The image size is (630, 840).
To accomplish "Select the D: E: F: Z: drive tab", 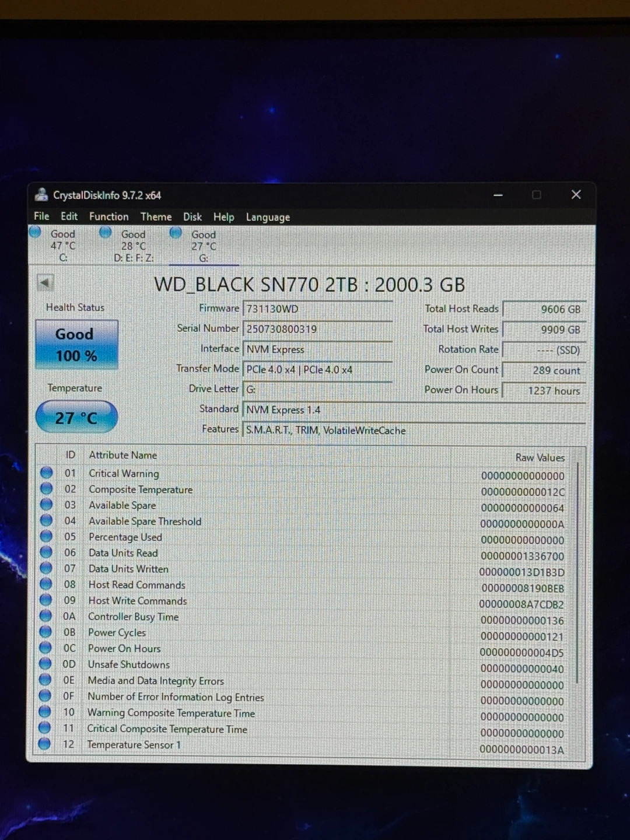I will pyautogui.click(x=134, y=246).
